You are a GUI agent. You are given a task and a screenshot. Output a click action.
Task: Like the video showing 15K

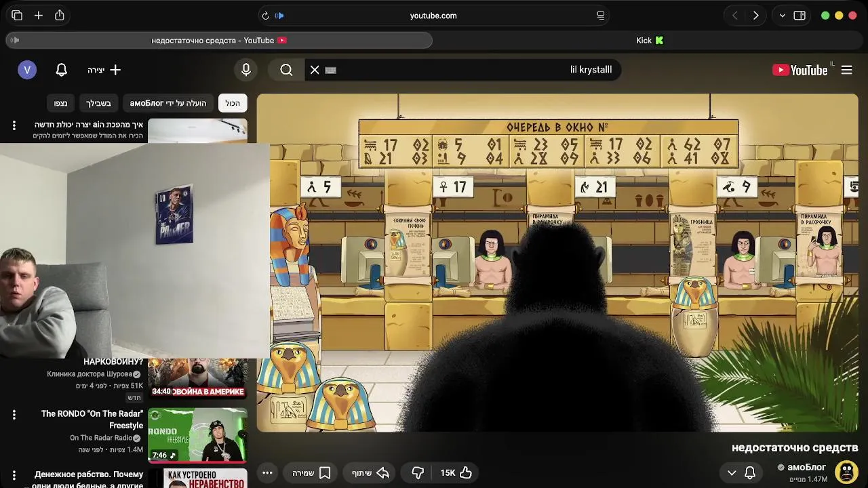pyautogui.click(x=457, y=473)
